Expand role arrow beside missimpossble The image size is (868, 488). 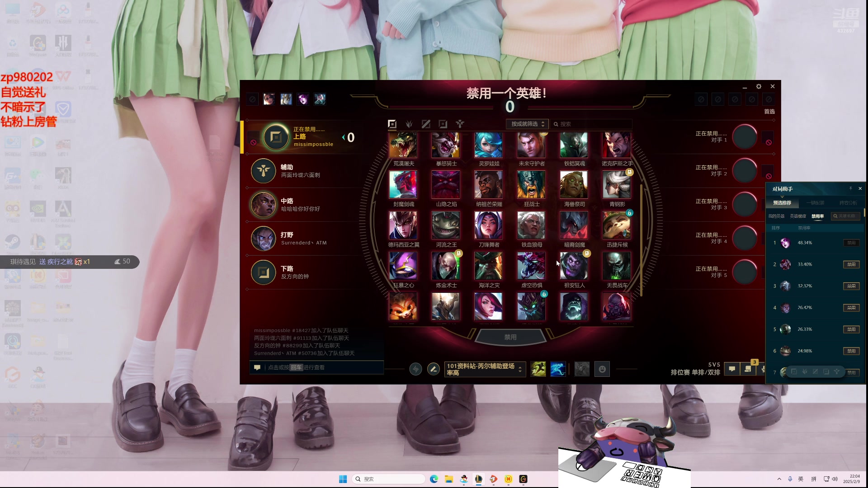point(343,137)
